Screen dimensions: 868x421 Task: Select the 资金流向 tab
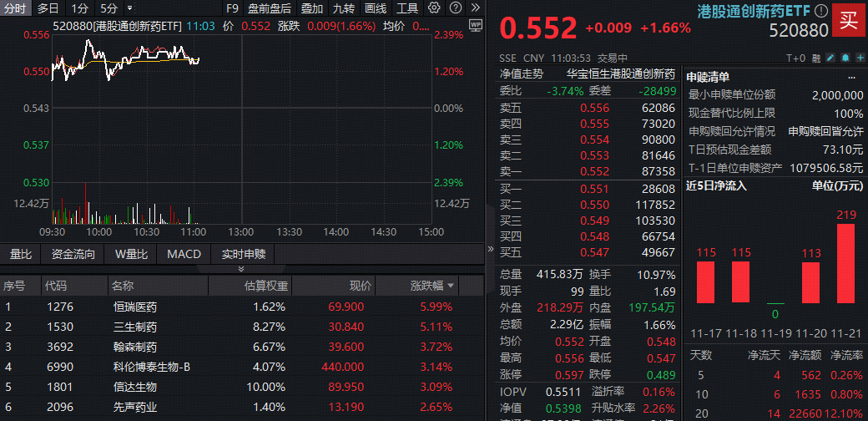pos(73,254)
